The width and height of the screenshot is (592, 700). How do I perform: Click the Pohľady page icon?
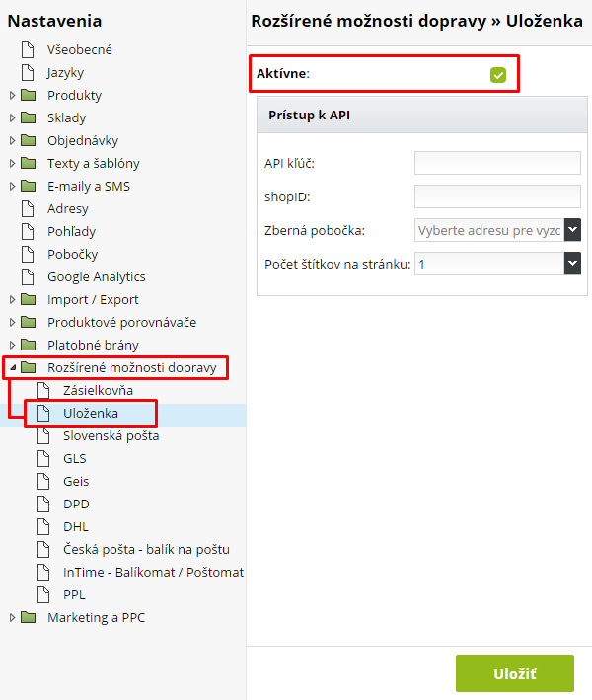(28, 231)
